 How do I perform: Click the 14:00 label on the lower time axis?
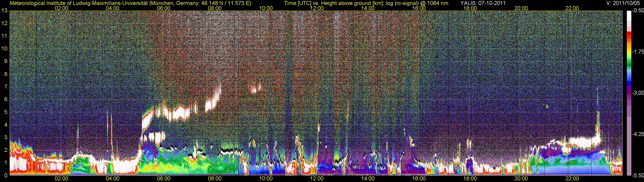368,179
